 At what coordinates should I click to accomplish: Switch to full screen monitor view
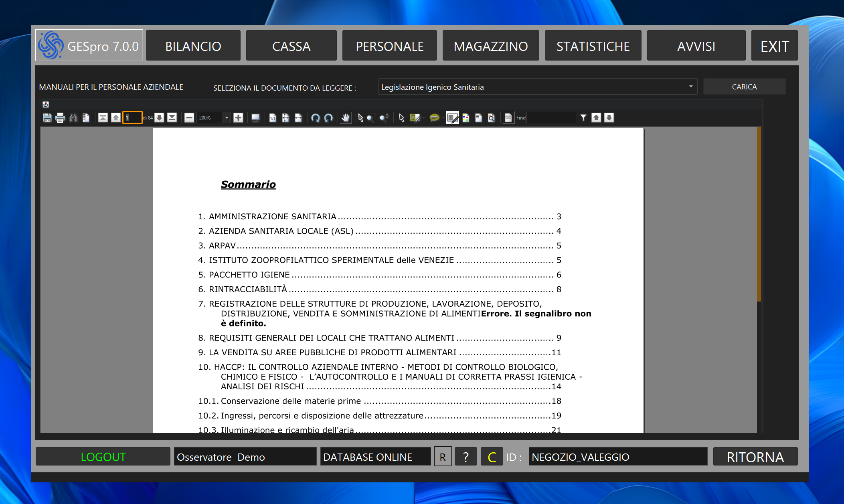[x=255, y=118]
